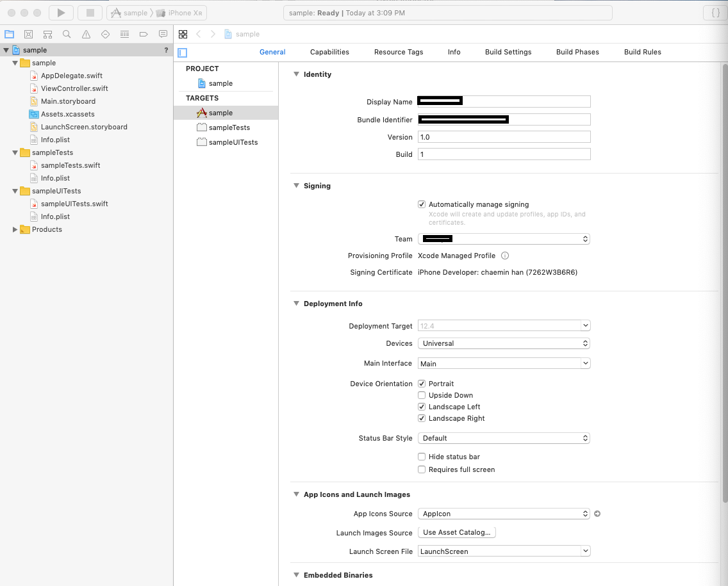Uncheck Landscape Right orientation
This screenshot has width=728, height=586.
pos(422,418)
